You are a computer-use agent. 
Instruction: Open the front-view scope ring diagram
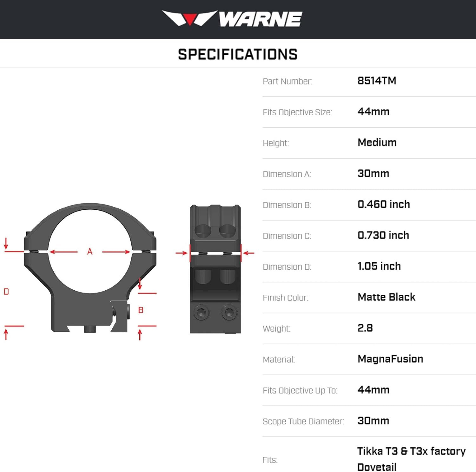90,268
